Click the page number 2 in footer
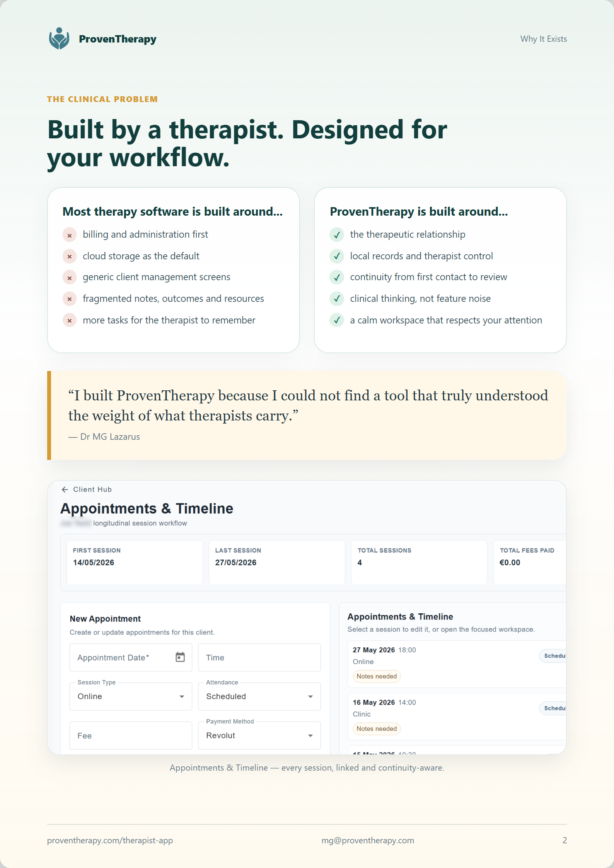 [565, 841]
